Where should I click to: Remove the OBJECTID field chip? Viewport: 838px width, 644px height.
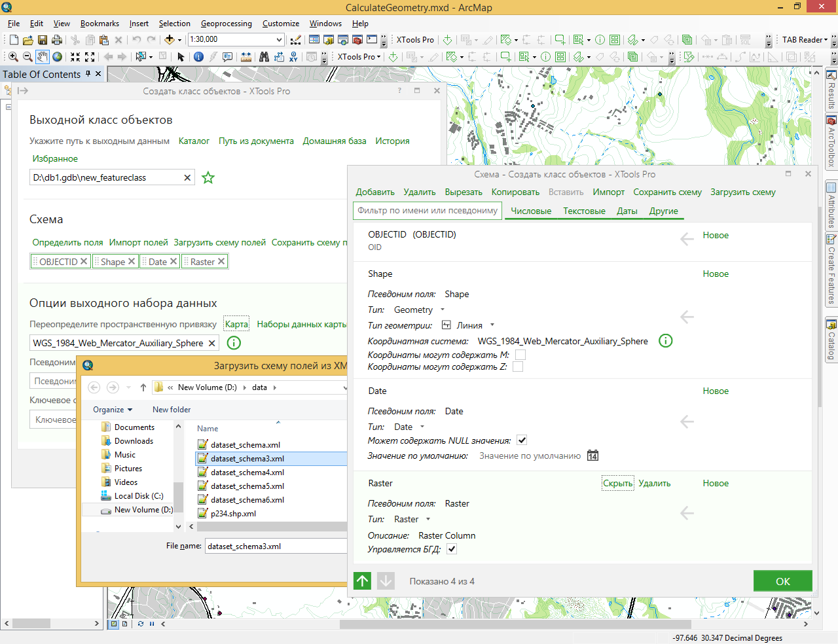tap(84, 261)
